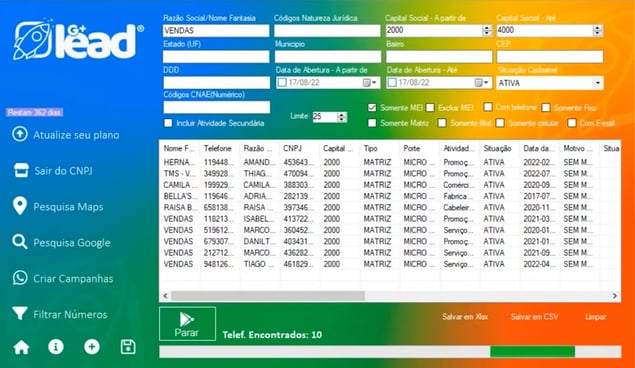Click Salvar em Xlsx link
Image resolution: width=635 pixels, height=368 pixels.
[465, 317]
